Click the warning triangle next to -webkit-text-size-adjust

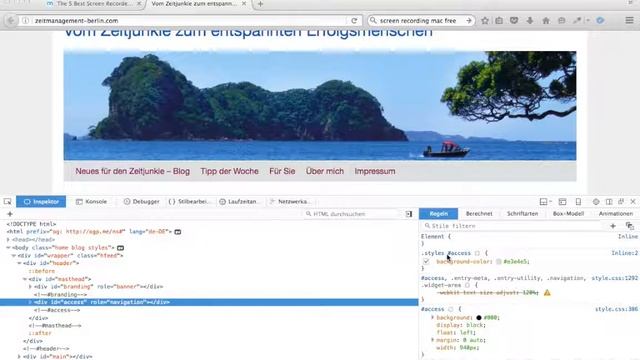(x=547, y=293)
